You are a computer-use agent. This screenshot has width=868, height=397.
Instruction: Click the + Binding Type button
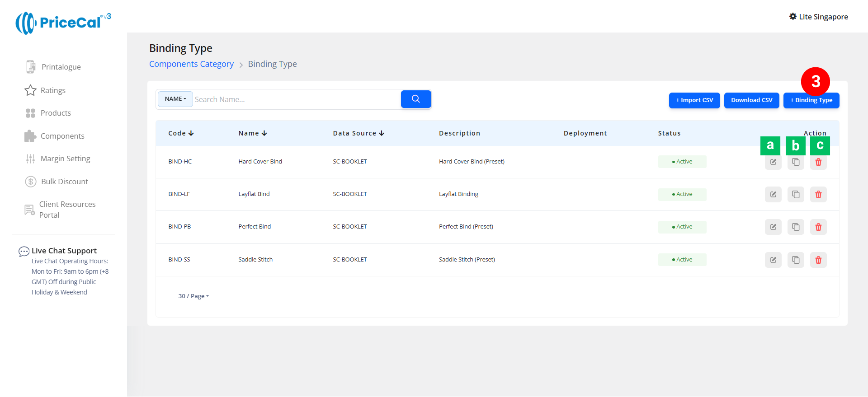(811, 100)
